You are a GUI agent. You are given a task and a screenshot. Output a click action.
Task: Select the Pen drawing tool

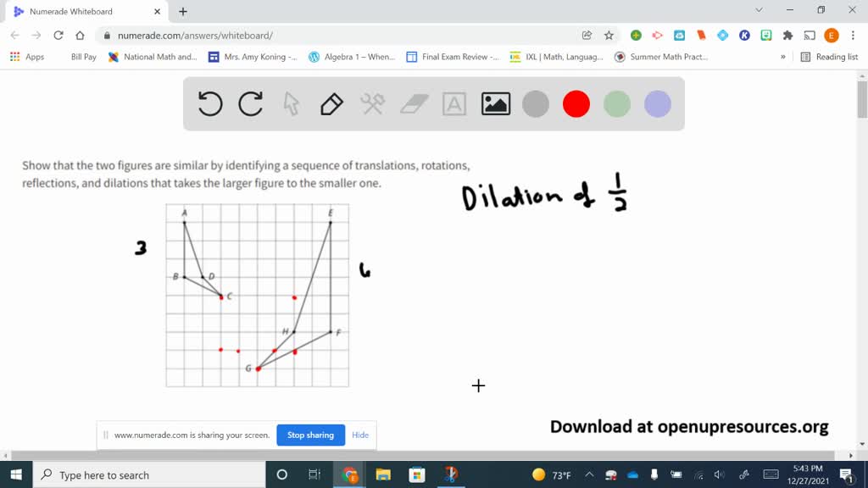click(331, 103)
